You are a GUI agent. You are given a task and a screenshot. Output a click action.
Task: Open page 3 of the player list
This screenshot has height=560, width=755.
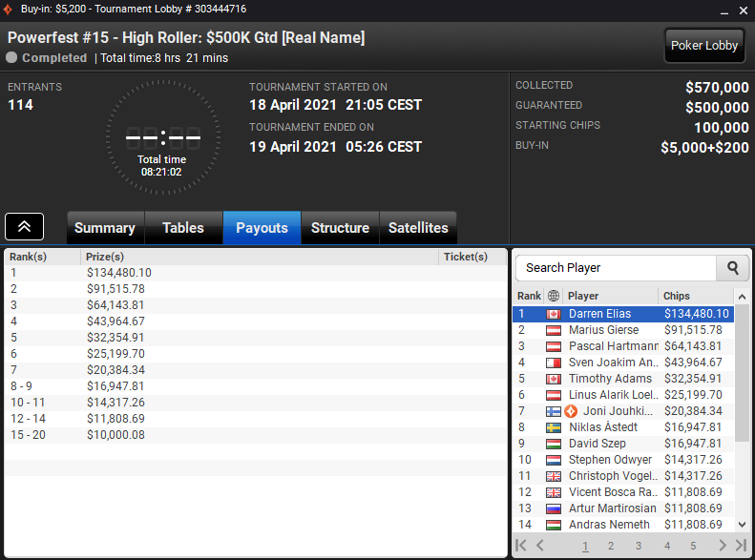[x=639, y=546]
